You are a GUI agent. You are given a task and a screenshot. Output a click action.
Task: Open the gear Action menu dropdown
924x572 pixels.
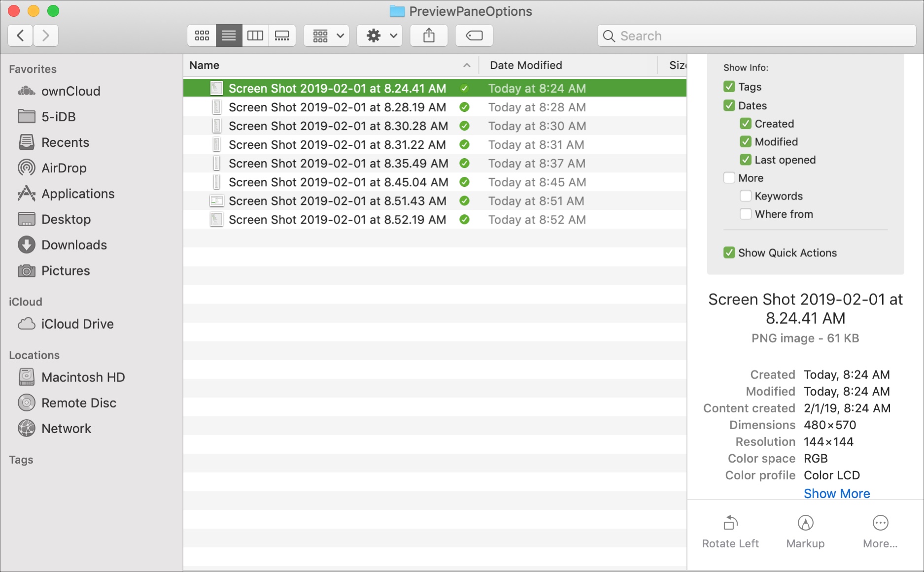pos(379,35)
